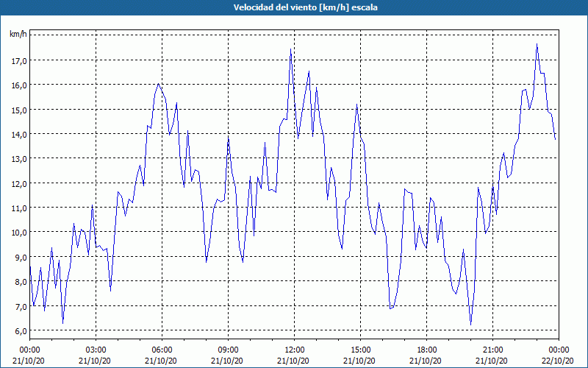The height and width of the screenshot is (368, 588).
Task: Select the 14,0 y-axis label
Action: coord(19,134)
